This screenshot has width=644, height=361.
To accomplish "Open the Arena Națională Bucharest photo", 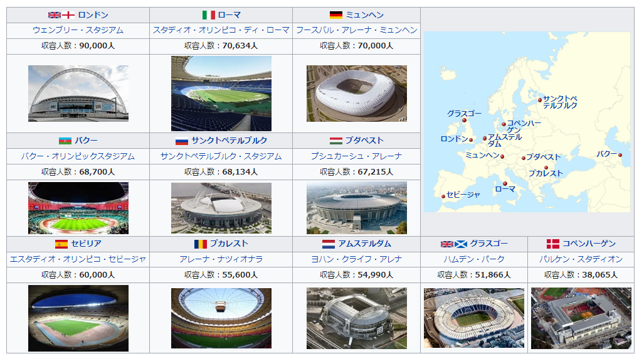I will click(x=221, y=318).
